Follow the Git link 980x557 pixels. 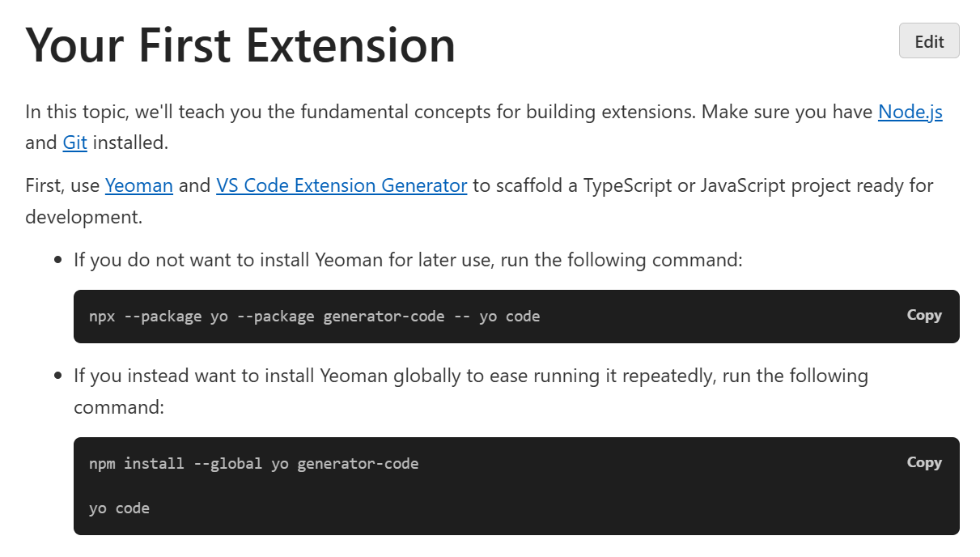point(74,143)
